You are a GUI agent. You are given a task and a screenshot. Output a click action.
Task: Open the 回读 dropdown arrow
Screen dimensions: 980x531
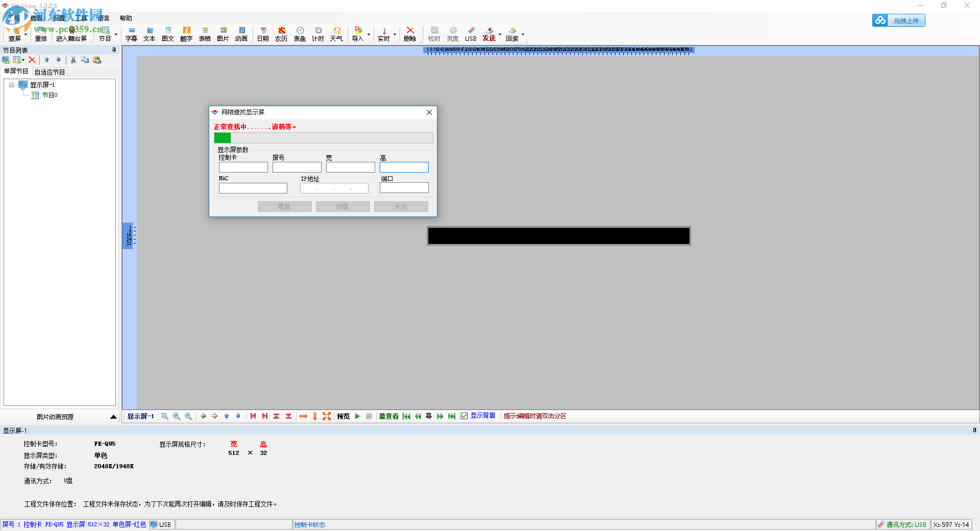tap(523, 35)
